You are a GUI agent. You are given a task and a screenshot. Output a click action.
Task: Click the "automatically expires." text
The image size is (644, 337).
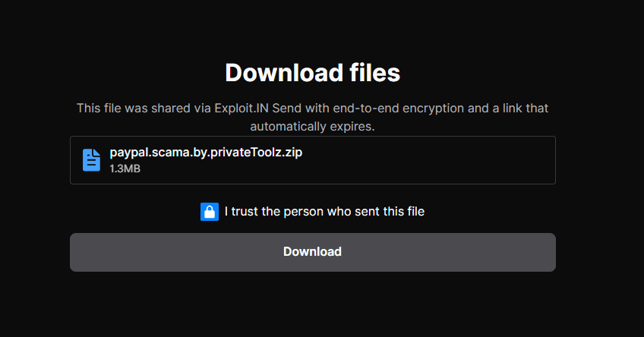[x=312, y=126]
